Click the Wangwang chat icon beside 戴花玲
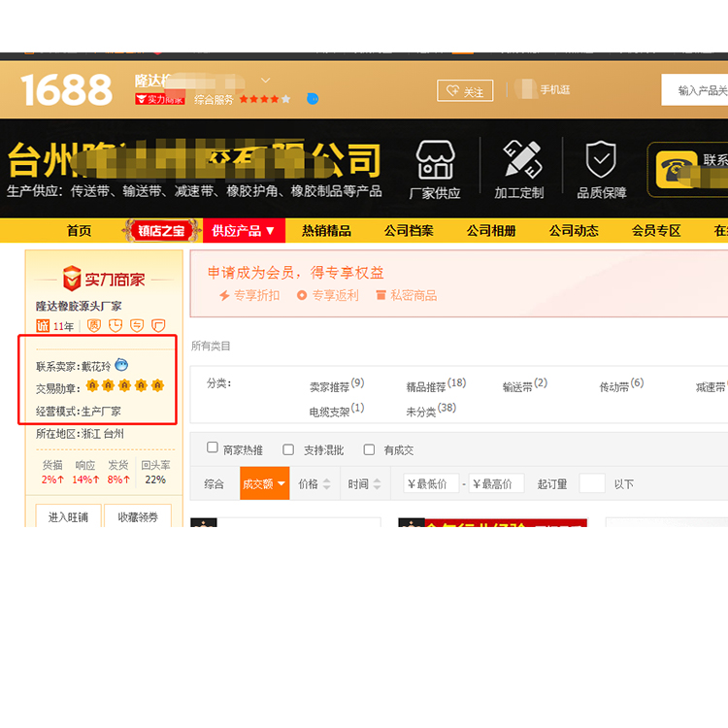The image size is (728, 728). 121,365
